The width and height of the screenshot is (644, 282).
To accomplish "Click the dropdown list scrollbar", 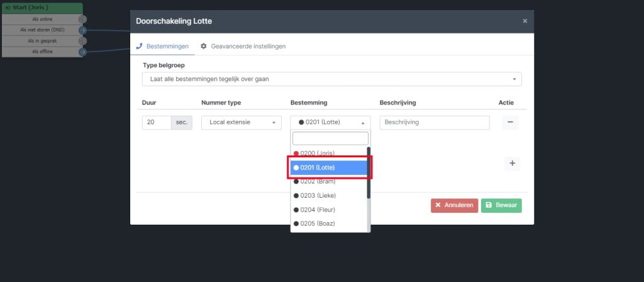I will 369,172.
